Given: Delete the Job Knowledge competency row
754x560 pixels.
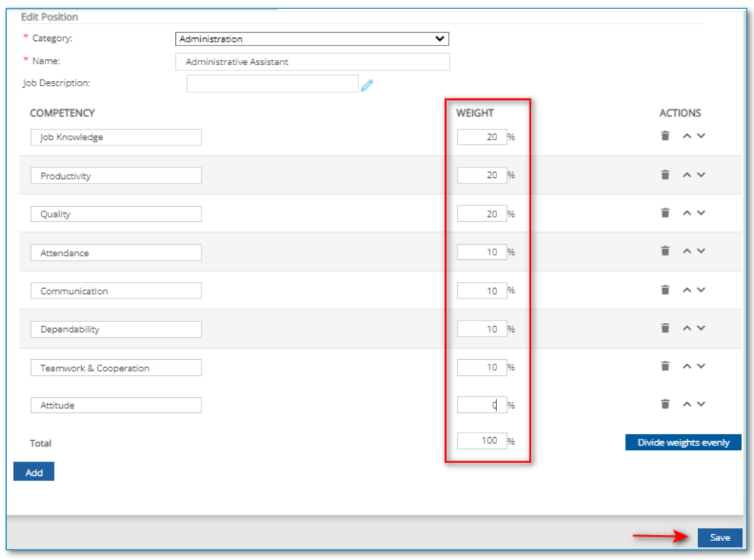Looking at the screenshot, I should coord(665,136).
